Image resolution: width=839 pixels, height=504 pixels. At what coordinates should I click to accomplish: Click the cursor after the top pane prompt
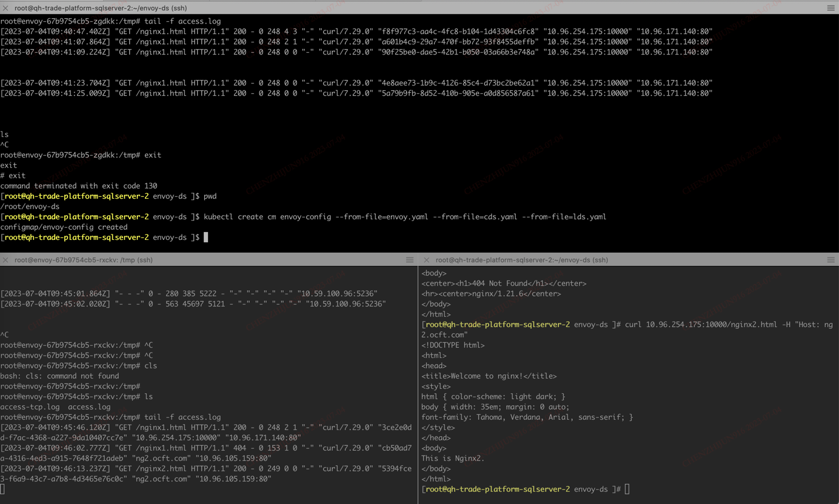[206, 237]
